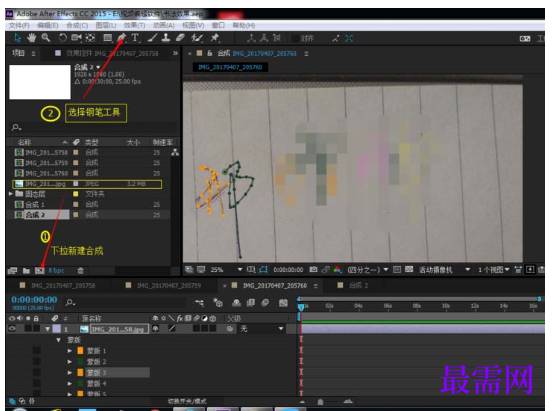Open the Edit menu

[x=48, y=25]
